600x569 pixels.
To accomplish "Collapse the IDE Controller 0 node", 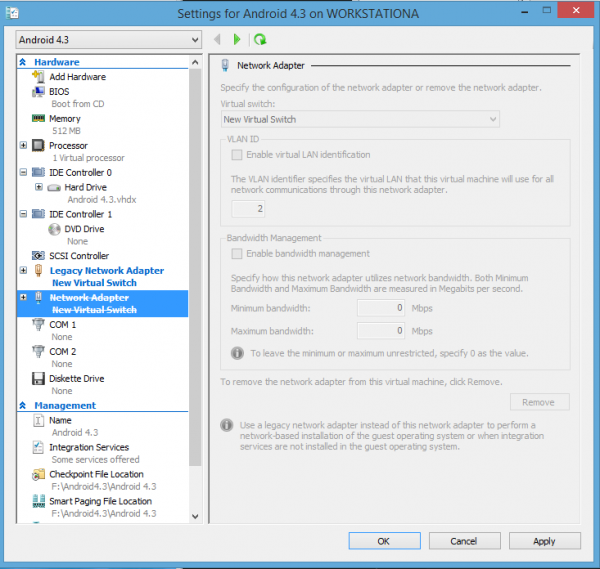I will (x=23, y=172).
